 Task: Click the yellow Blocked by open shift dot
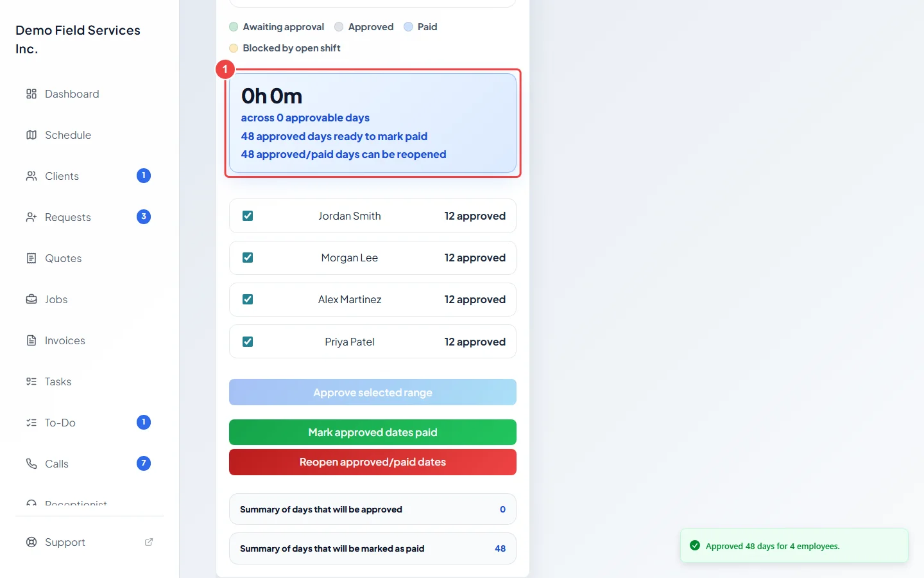click(x=234, y=48)
